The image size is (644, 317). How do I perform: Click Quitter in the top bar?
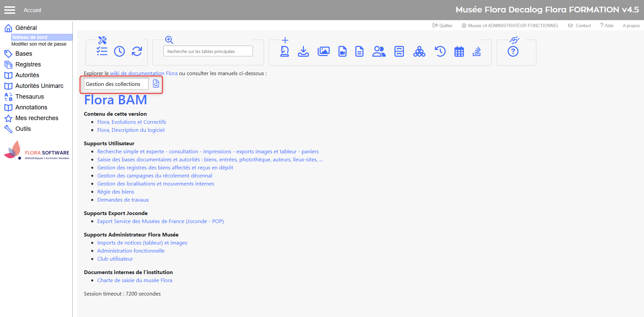tap(443, 25)
